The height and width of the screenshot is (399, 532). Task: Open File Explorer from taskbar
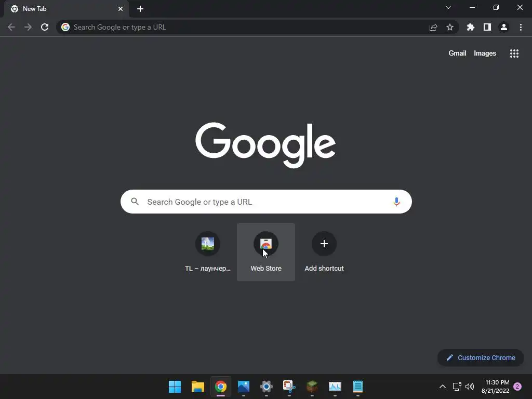point(198,387)
